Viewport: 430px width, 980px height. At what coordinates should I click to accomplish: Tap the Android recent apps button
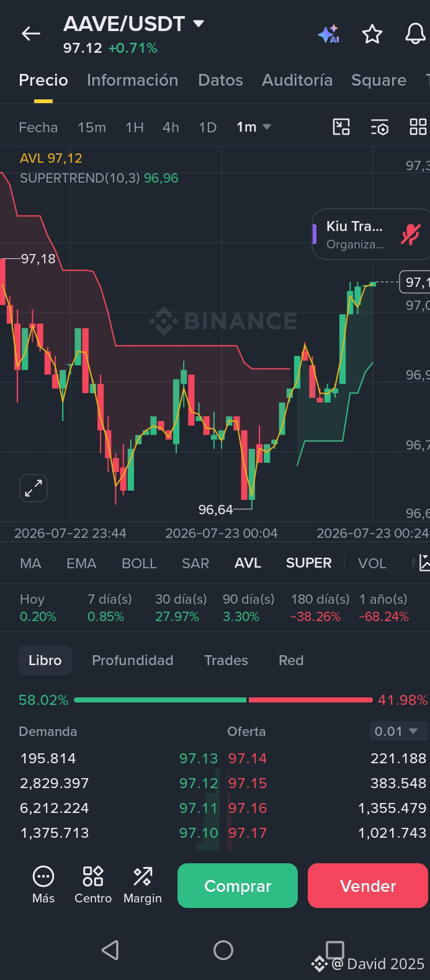coord(335,950)
